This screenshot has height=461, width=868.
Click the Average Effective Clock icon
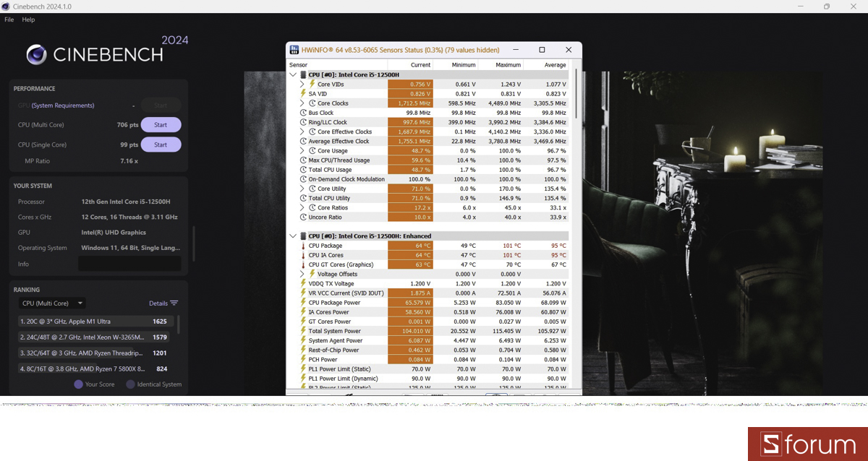[x=304, y=141]
